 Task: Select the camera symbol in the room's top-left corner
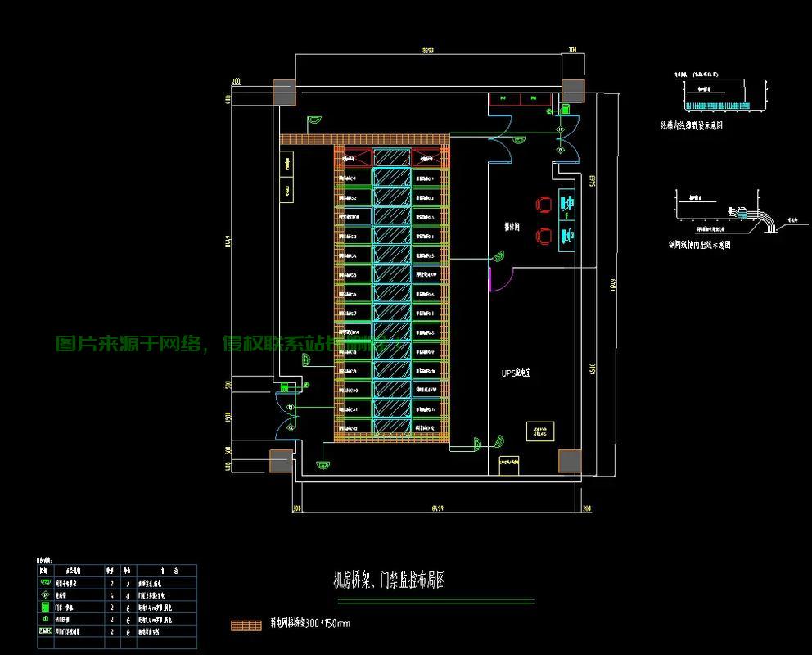pyautogui.click(x=314, y=120)
